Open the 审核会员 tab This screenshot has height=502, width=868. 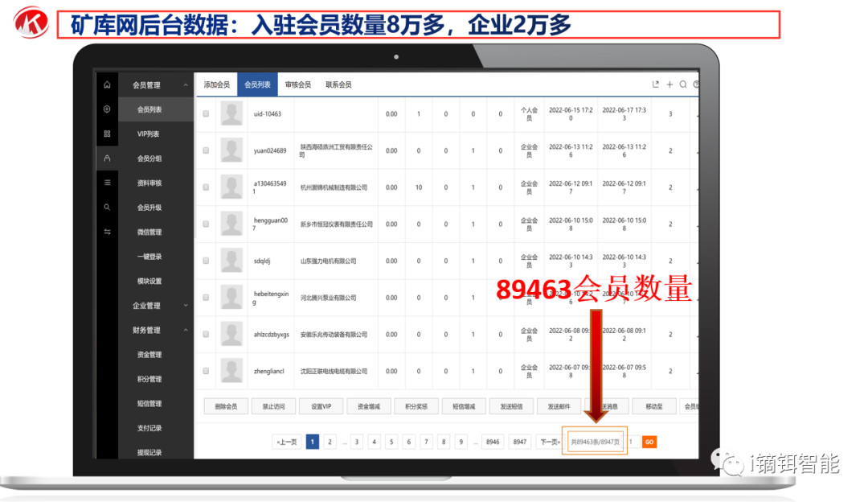pos(297,84)
